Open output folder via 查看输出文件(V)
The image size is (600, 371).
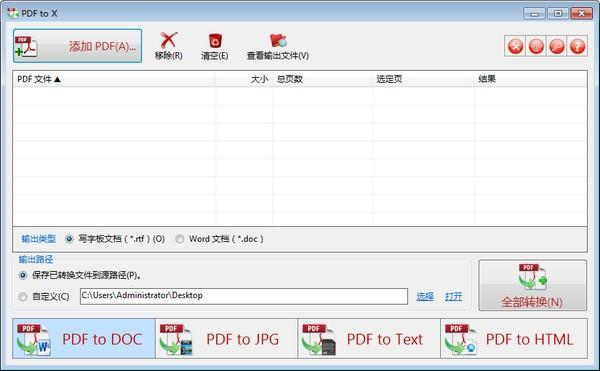pos(278,46)
